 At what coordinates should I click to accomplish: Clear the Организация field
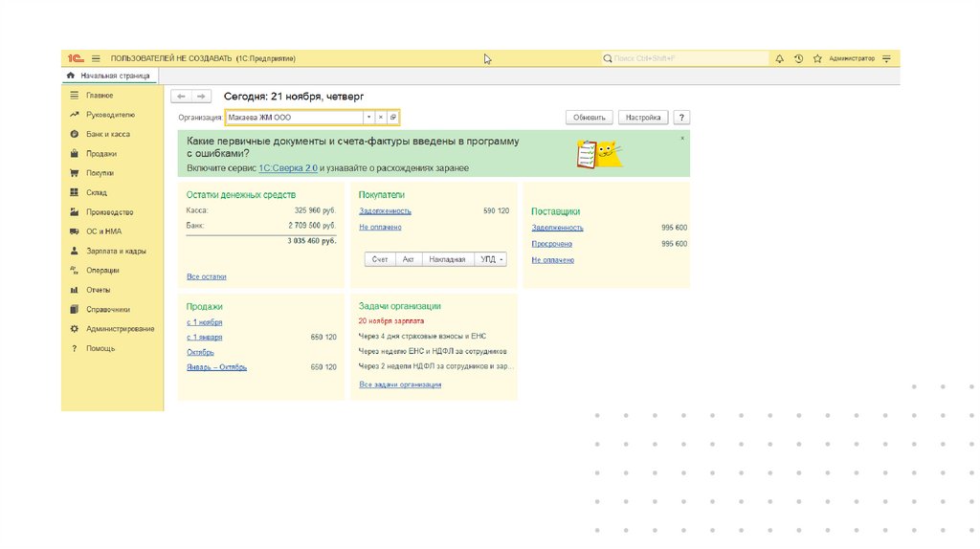[x=380, y=118]
